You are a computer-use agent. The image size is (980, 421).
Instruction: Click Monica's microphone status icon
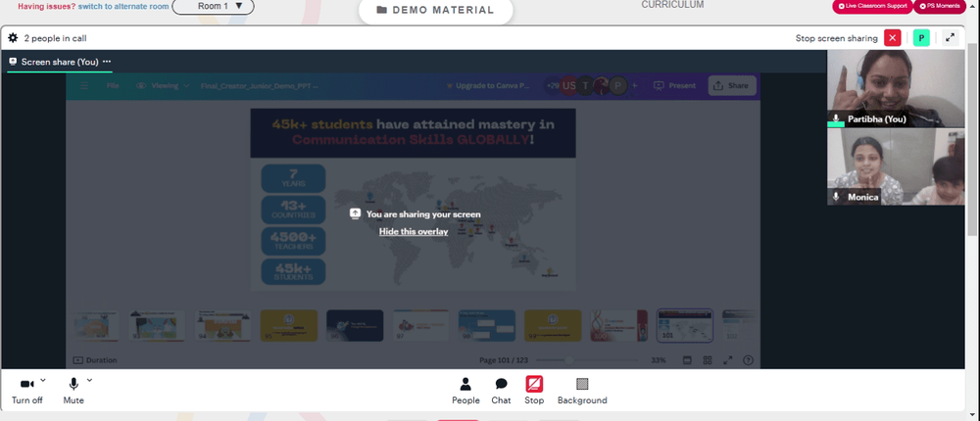(836, 197)
